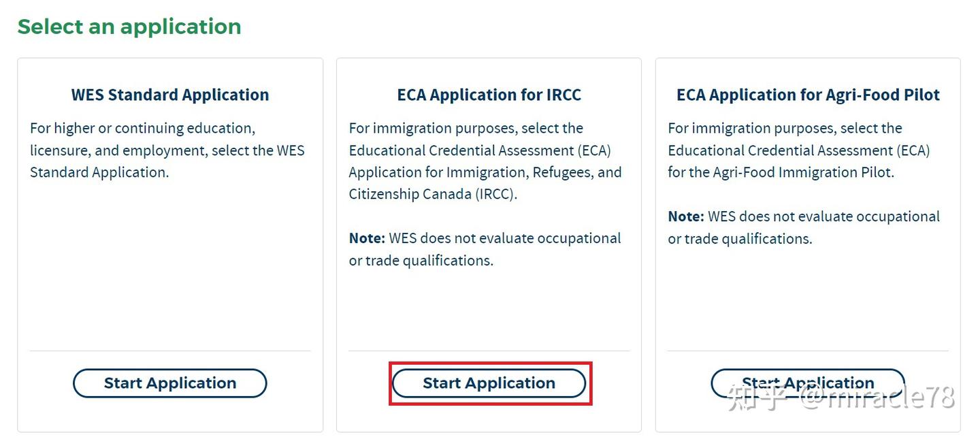Click the WES Standard Application description text
The image size is (980, 437).
pyautogui.click(x=167, y=150)
